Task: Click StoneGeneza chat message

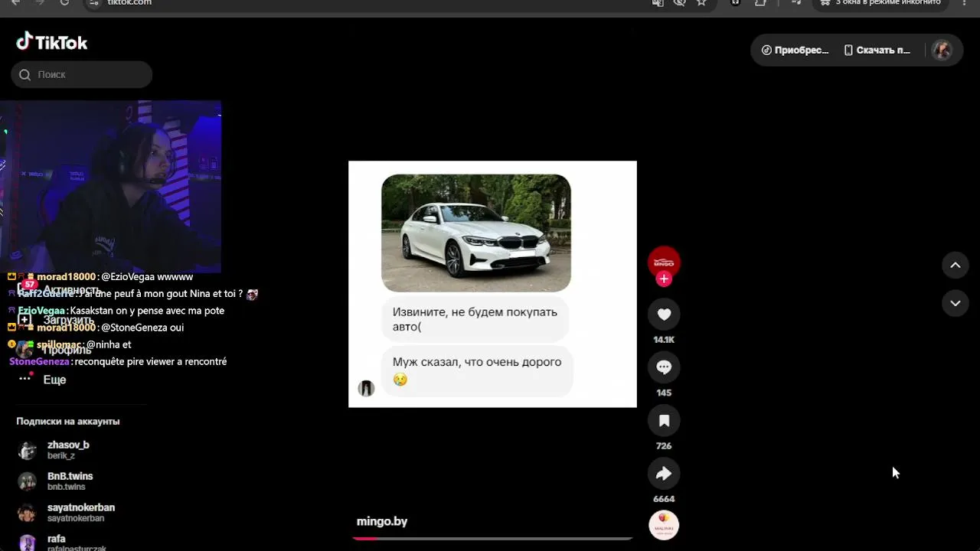Action: [x=118, y=361]
